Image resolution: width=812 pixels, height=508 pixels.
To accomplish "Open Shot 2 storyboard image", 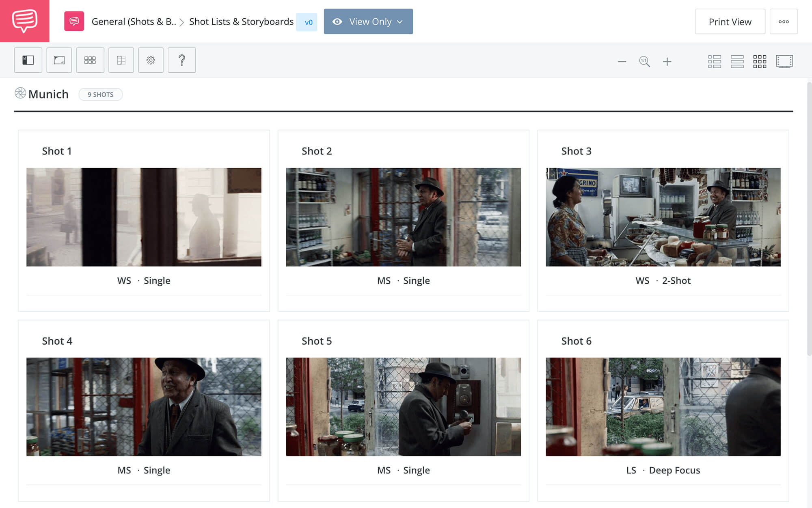I will [x=404, y=217].
